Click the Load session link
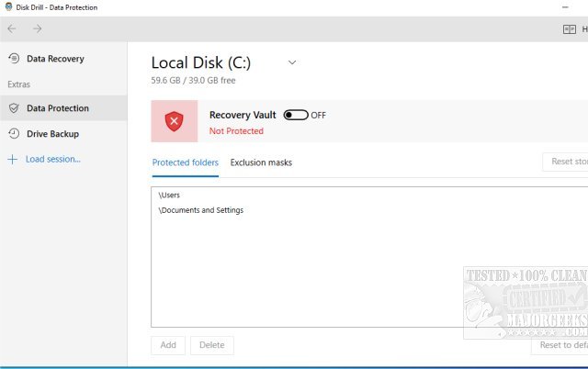This screenshot has height=369, width=588. 53,159
